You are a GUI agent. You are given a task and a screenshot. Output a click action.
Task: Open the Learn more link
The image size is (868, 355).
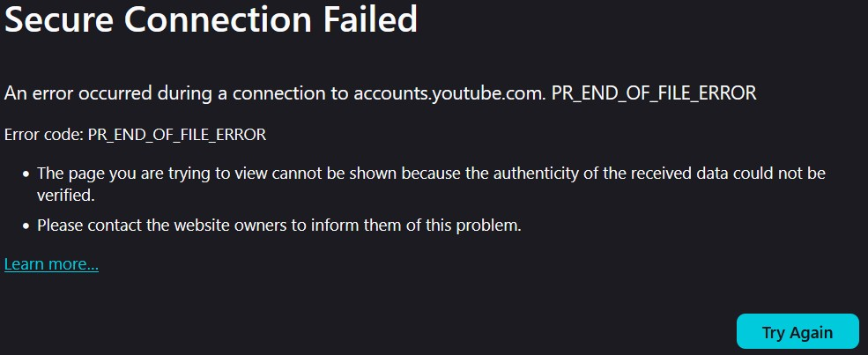[x=51, y=264]
